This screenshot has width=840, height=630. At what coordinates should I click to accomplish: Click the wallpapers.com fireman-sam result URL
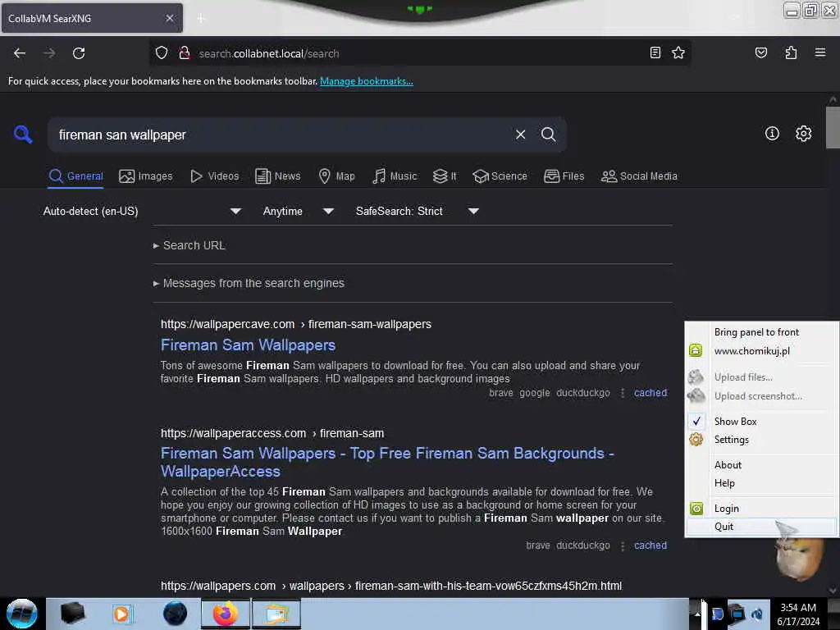click(x=391, y=586)
